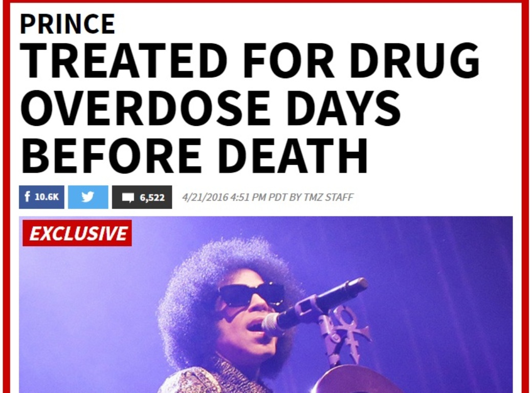The height and width of the screenshot is (393, 532).
Task: Click the TMZ STAFF byline
Action: (328, 197)
